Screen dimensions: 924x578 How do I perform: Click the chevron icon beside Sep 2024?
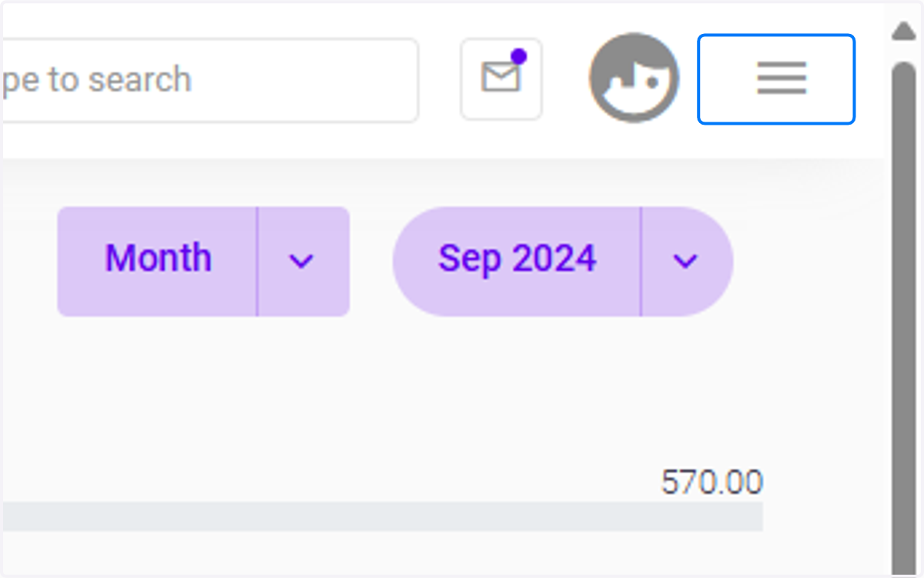point(685,262)
